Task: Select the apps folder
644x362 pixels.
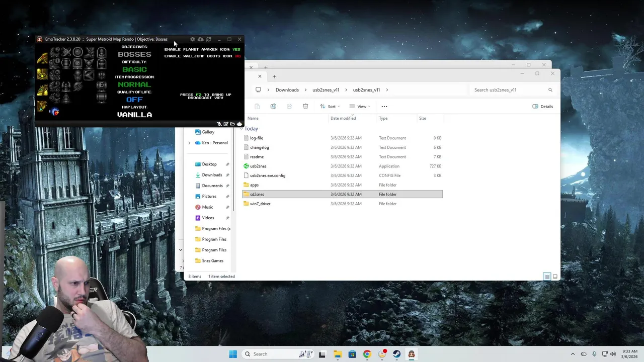Action: coord(342,185)
